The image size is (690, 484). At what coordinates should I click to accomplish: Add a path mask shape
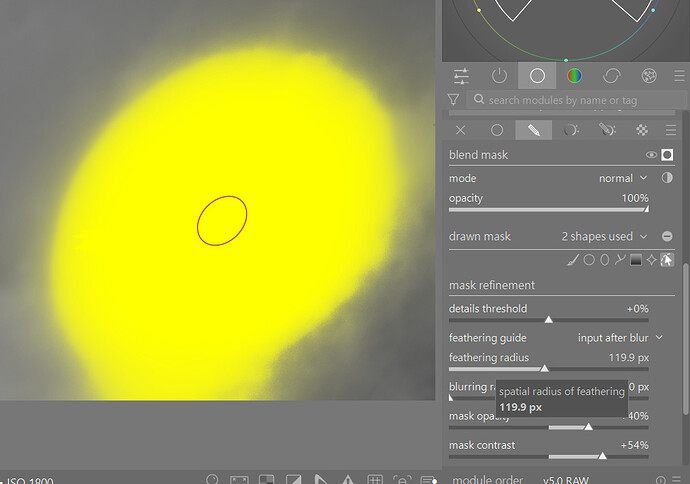point(620,260)
